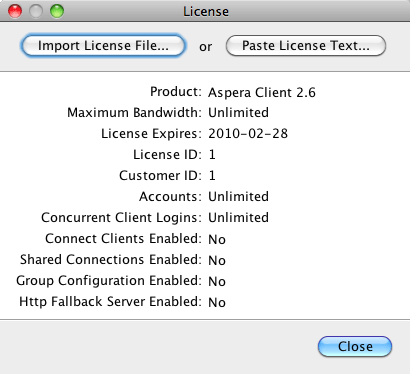Select the License ID value '1'
Image resolution: width=410 pixels, height=374 pixels.
pos(212,155)
